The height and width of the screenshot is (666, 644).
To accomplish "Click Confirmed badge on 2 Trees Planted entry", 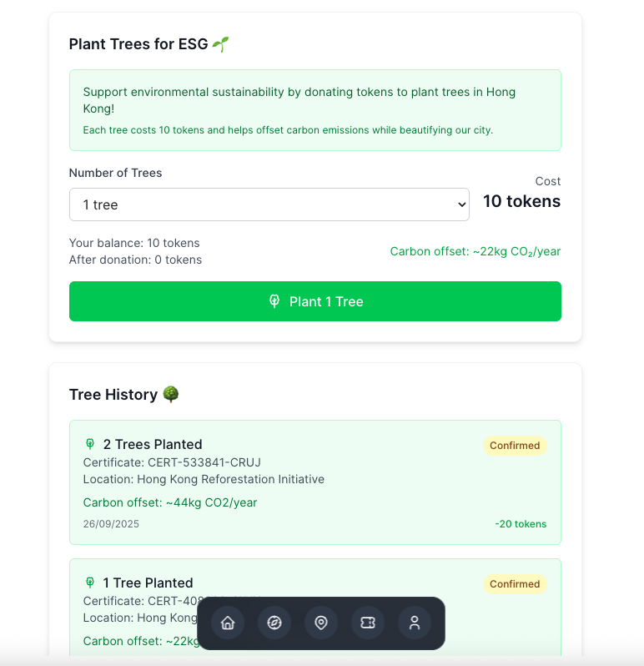I will click(515, 446).
